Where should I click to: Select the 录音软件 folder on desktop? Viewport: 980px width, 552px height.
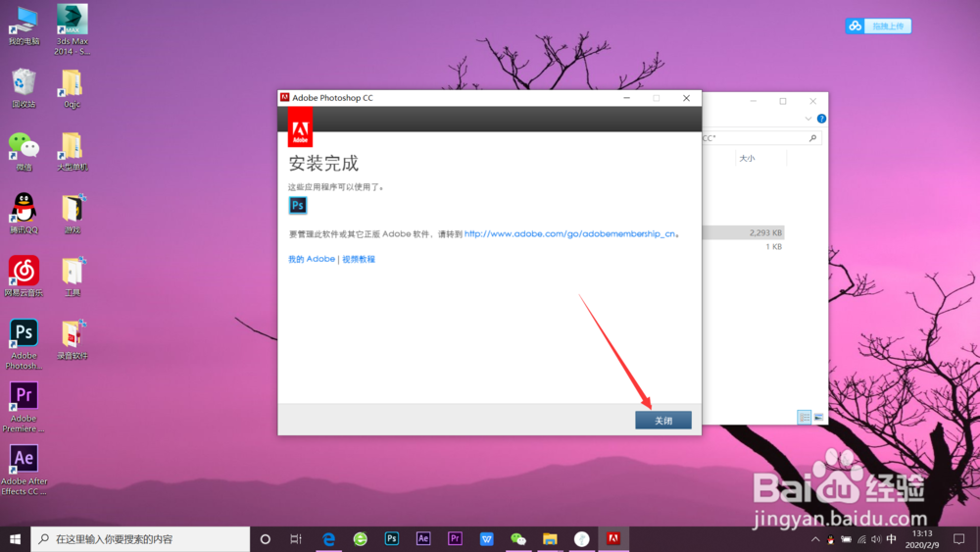click(x=72, y=339)
